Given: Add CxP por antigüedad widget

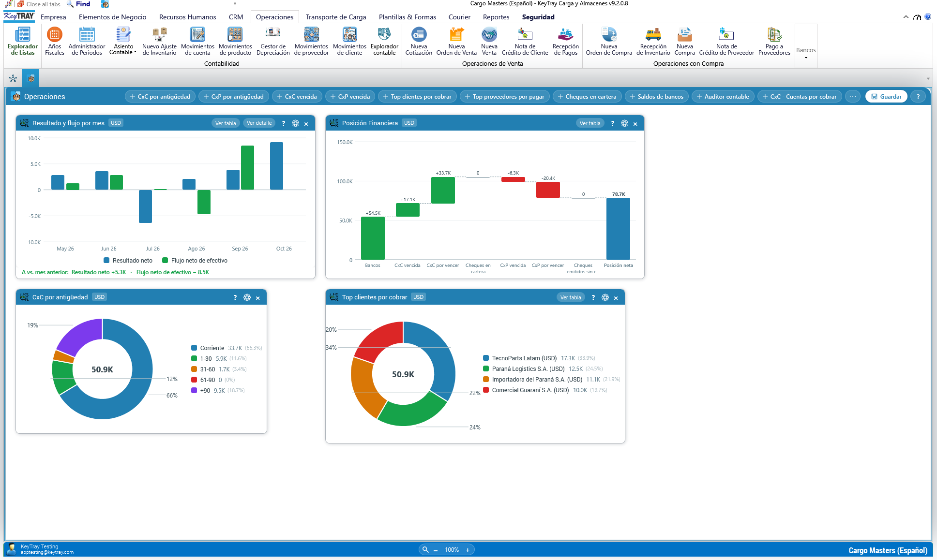Looking at the screenshot, I should 233,97.
